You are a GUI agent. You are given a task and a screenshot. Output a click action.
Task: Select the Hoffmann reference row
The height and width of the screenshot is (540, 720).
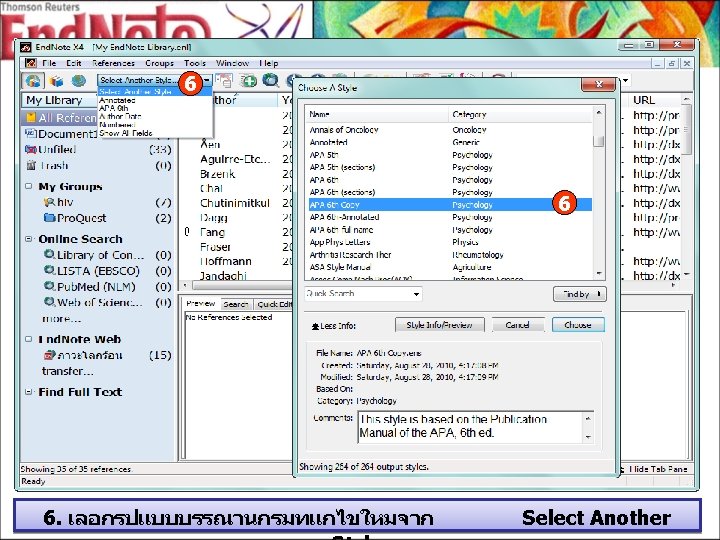click(x=225, y=261)
